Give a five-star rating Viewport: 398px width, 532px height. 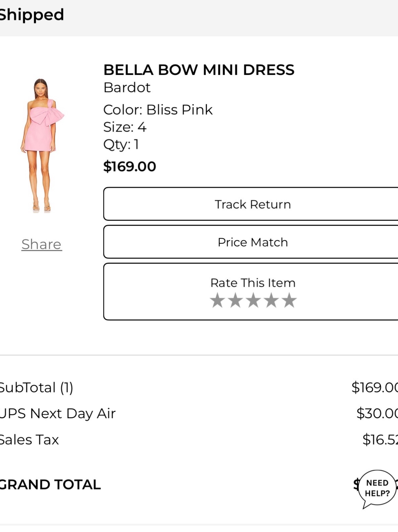289,300
